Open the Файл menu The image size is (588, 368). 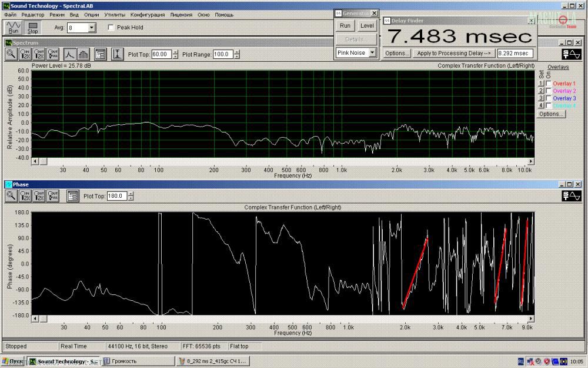(11, 15)
